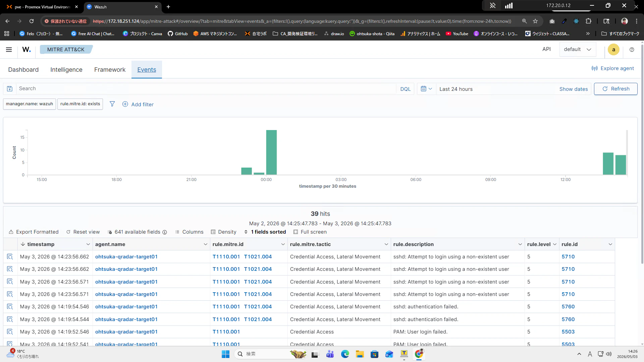644x362 pixels.
Task: Open File Explorer from the taskbar
Action: point(360,354)
